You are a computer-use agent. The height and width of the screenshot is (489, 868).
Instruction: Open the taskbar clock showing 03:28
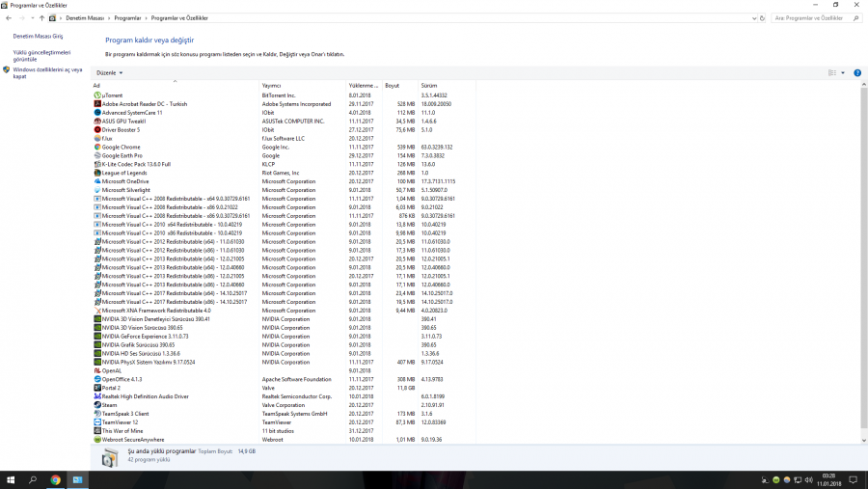pos(828,479)
